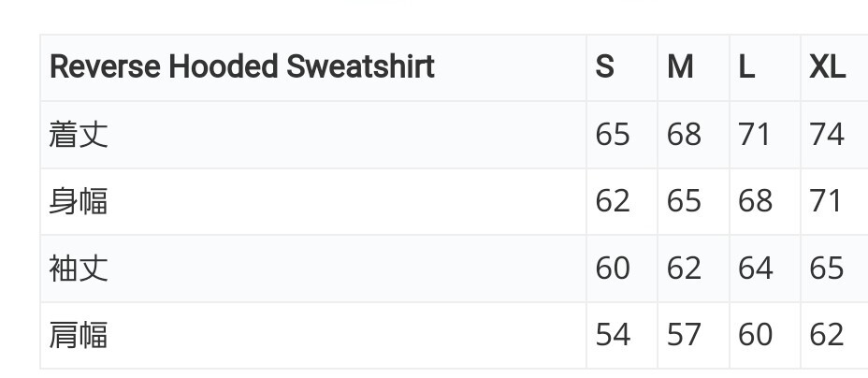Select the 袖丈 value 60 for S
868x378 pixels.
(613, 269)
